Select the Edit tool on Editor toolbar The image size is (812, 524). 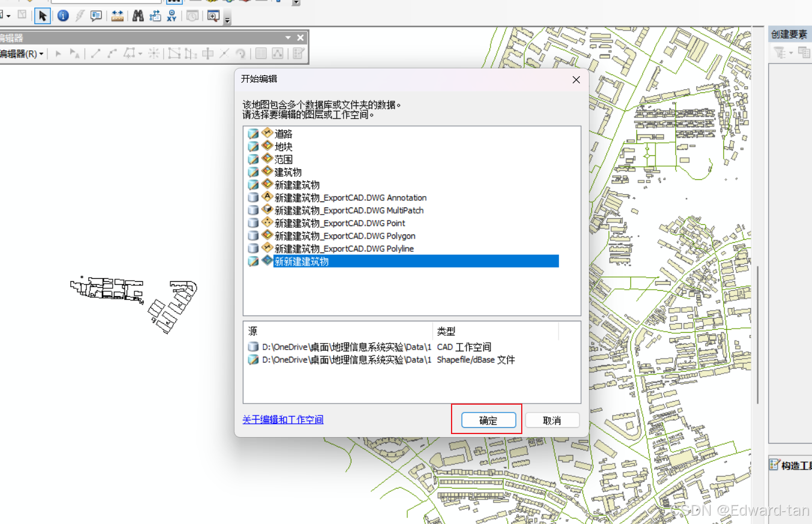pyautogui.click(x=58, y=54)
